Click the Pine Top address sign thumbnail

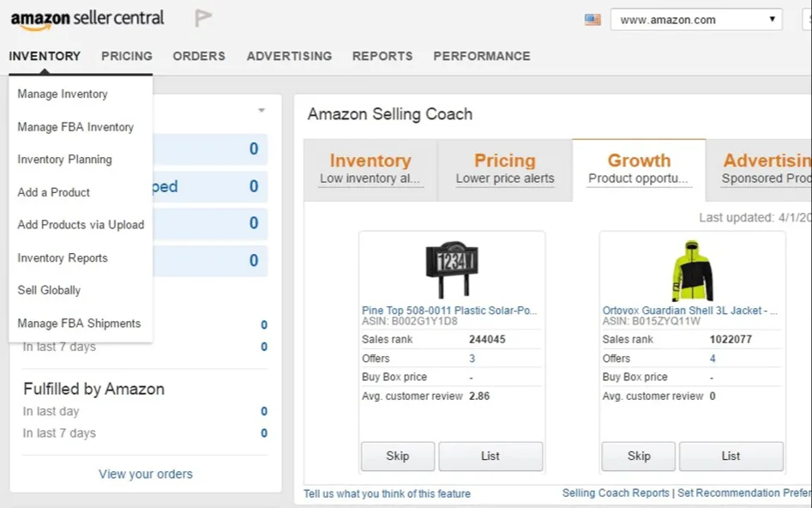(452, 269)
